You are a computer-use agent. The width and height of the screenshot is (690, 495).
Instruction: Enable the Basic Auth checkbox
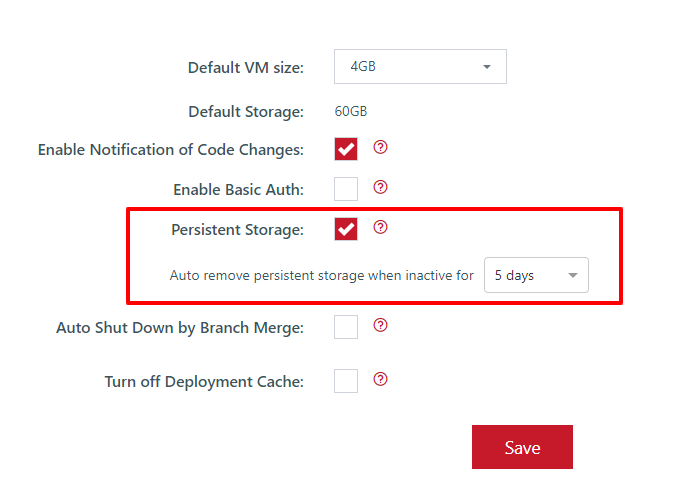pos(346,189)
